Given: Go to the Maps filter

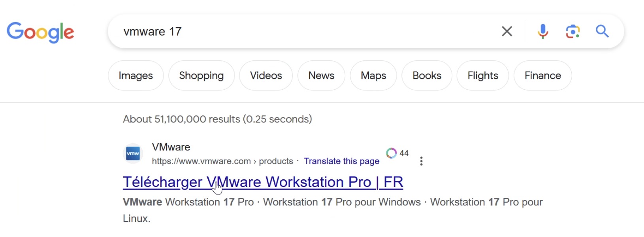Looking at the screenshot, I should (373, 75).
